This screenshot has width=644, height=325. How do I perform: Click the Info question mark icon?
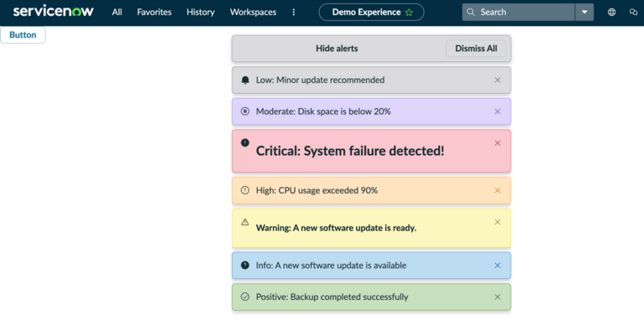point(245,266)
